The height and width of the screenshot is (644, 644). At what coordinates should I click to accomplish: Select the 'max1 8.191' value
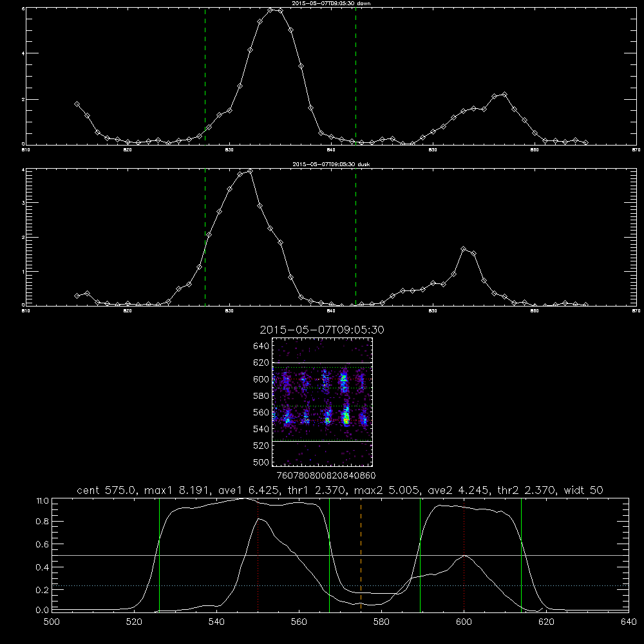click(176, 490)
